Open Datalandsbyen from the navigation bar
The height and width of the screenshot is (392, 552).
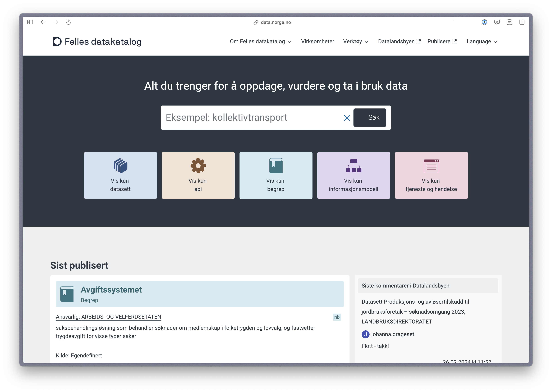click(399, 41)
